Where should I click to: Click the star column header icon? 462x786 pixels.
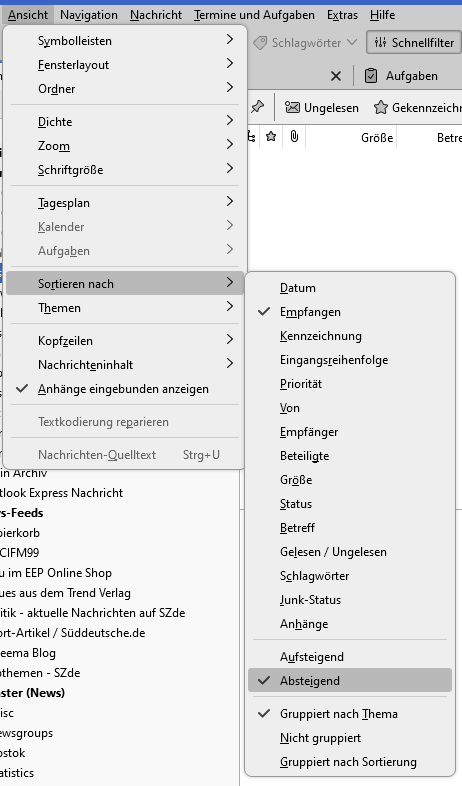pos(271,136)
